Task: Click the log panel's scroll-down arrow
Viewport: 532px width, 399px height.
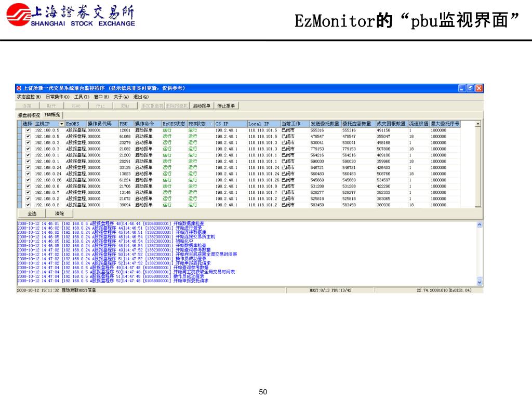Action: pos(480,282)
